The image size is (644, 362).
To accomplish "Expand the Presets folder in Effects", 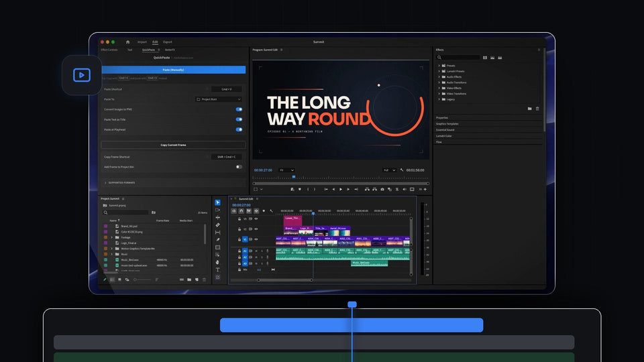I will pyautogui.click(x=439, y=66).
